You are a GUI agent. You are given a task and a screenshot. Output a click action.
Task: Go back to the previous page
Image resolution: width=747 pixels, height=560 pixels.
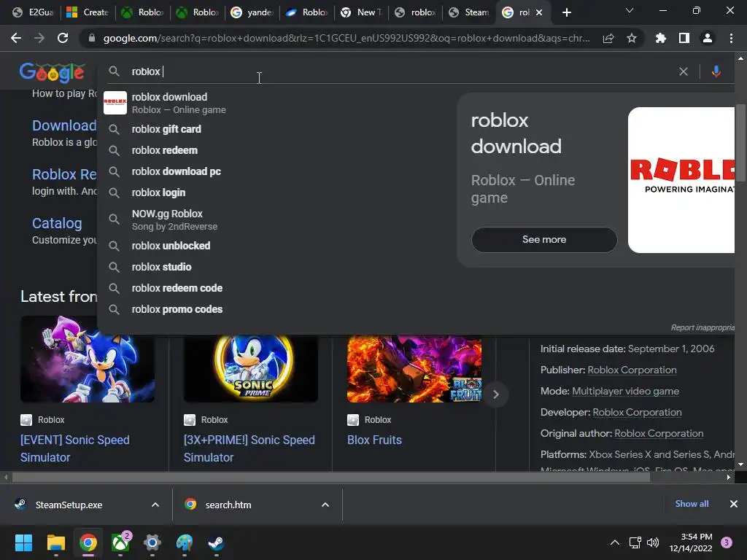(x=16, y=38)
